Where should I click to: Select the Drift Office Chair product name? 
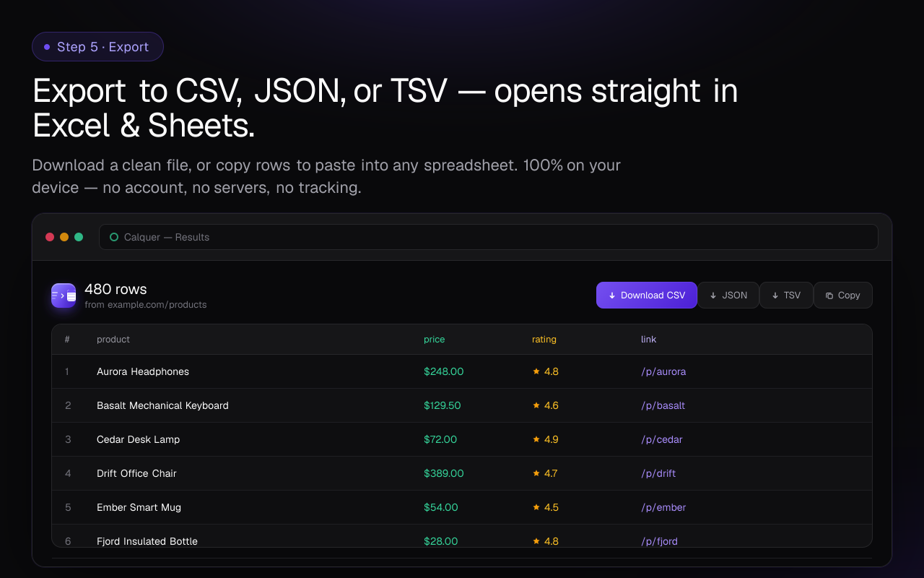pyautogui.click(x=136, y=473)
